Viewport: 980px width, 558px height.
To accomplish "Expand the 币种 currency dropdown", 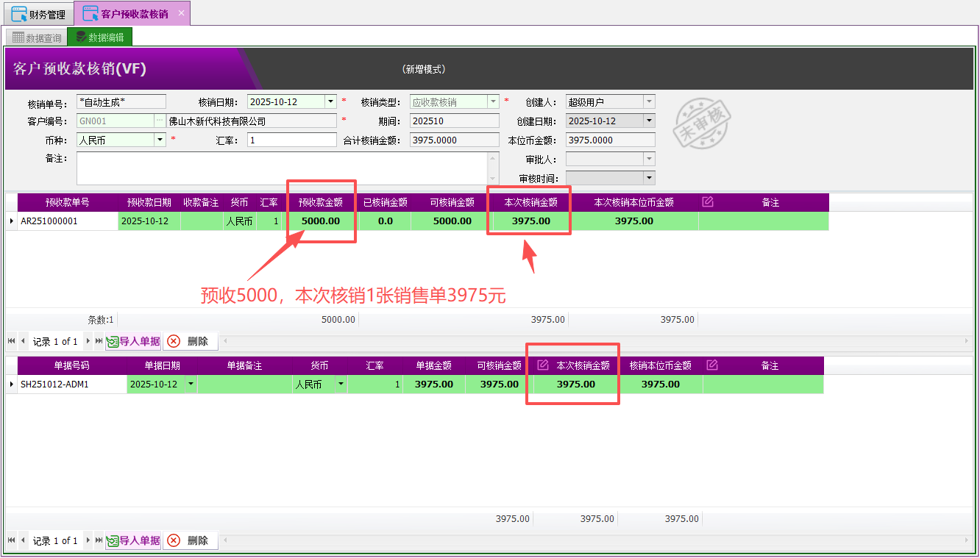I will [160, 140].
